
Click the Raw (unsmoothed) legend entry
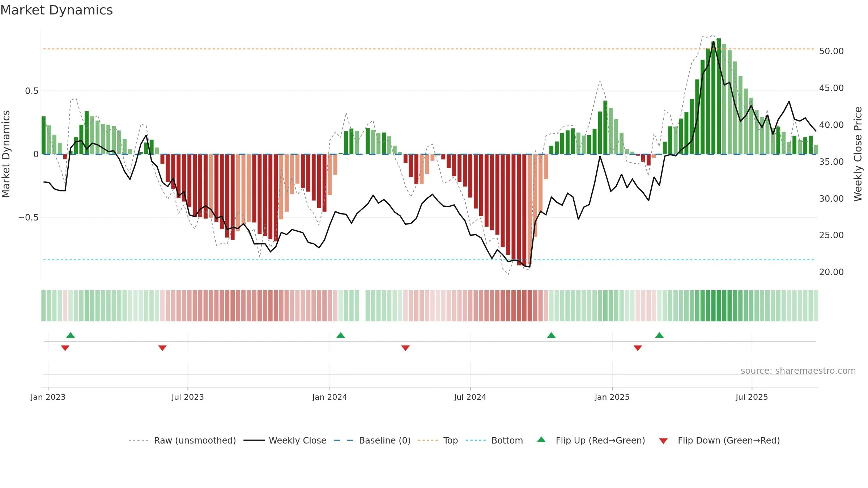point(182,440)
